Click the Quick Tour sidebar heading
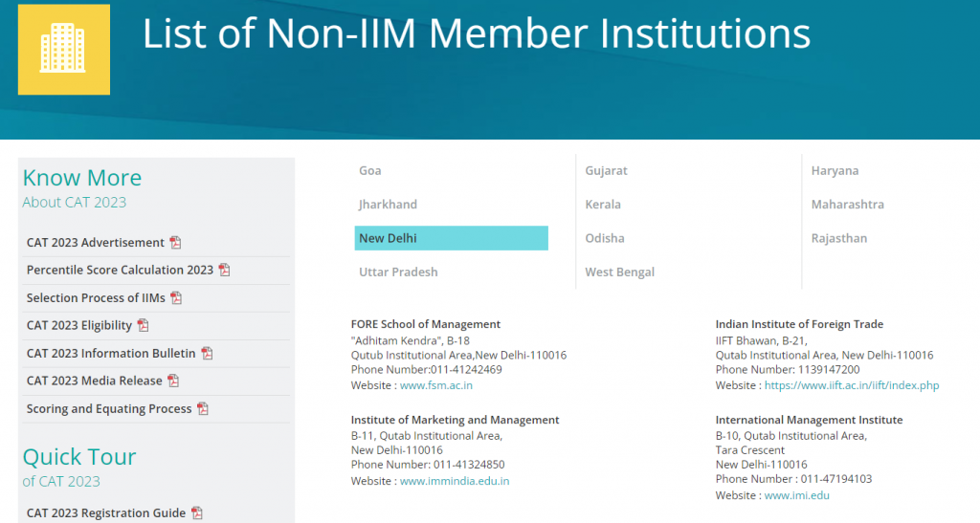980x523 pixels. (79, 457)
